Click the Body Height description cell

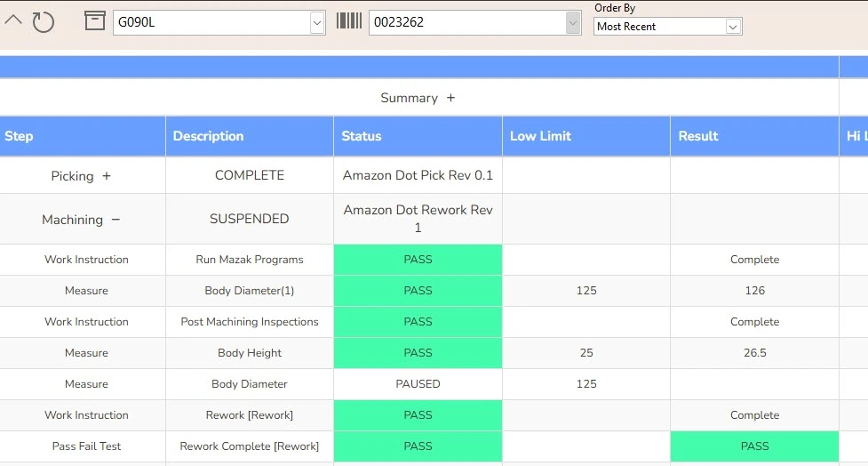click(250, 353)
